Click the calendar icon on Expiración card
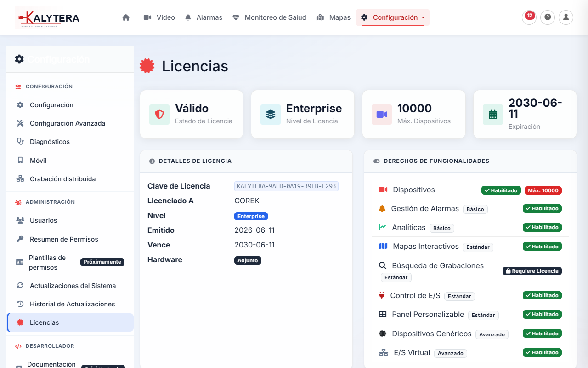The height and width of the screenshot is (368, 588). [493, 115]
